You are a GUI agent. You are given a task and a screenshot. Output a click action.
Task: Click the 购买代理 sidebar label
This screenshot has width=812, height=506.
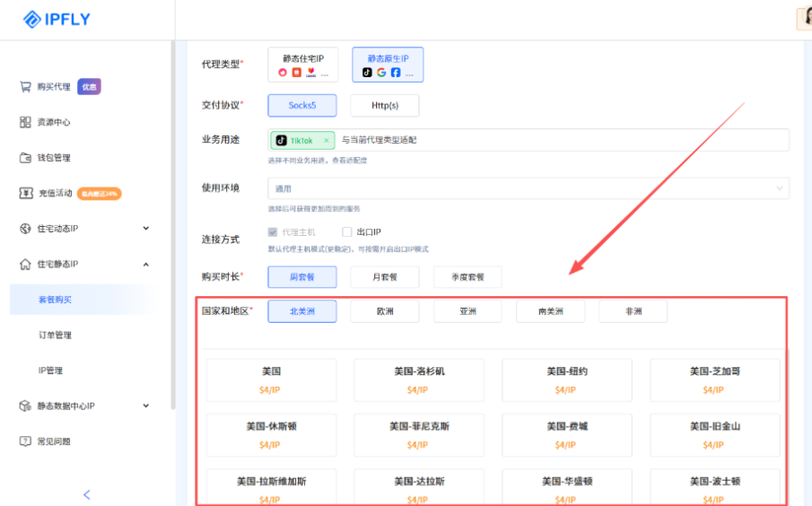(54, 86)
